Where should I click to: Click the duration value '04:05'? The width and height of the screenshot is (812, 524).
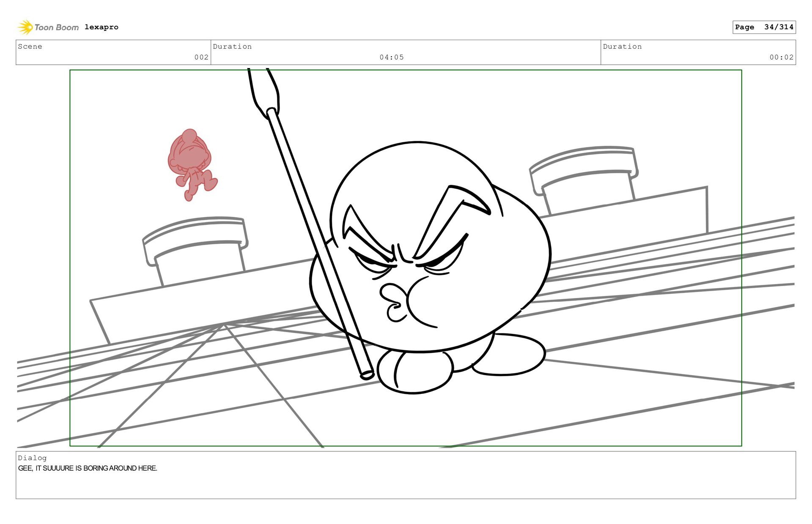point(392,57)
